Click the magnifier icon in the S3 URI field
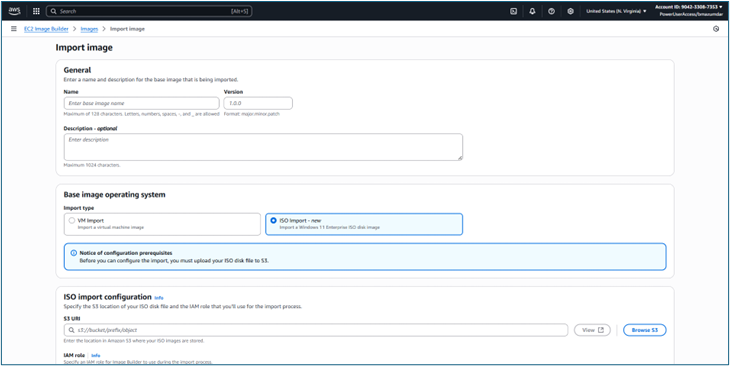730x366 pixels. [71, 330]
